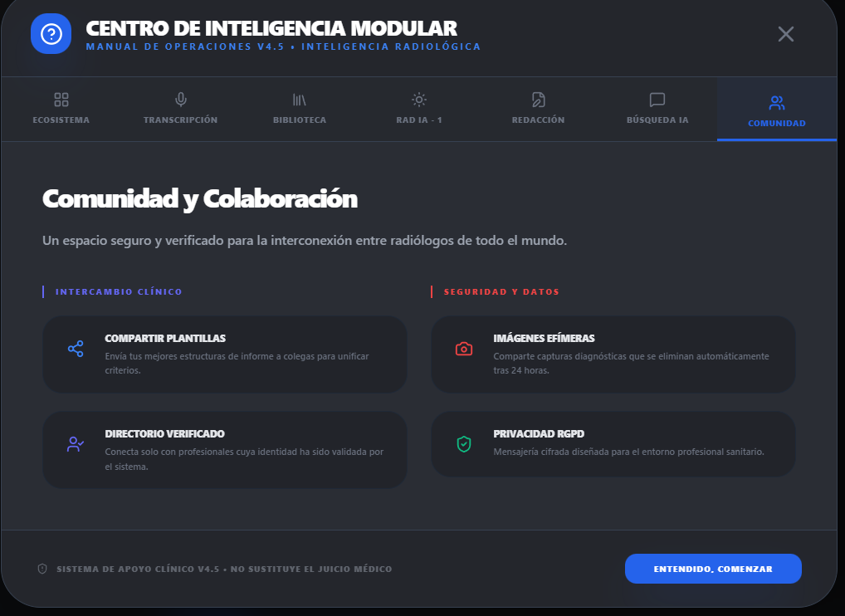This screenshot has height=616, width=845.
Task: Click the Privacidad RGPD card description text
Action: (x=628, y=452)
